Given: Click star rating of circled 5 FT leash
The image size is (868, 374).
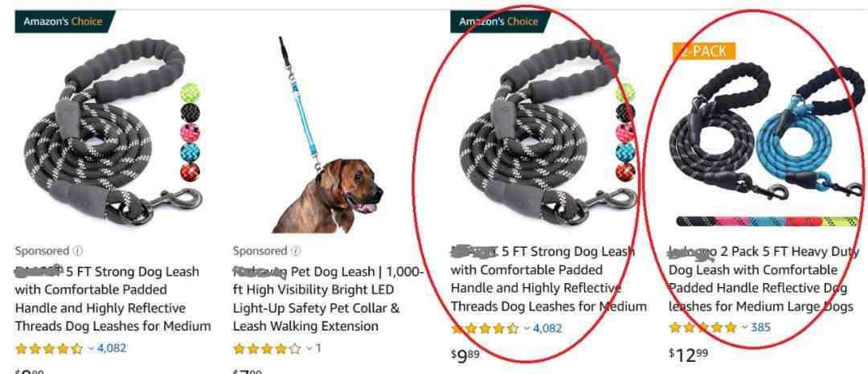Looking at the screenshot, I should tap(485, 328).
